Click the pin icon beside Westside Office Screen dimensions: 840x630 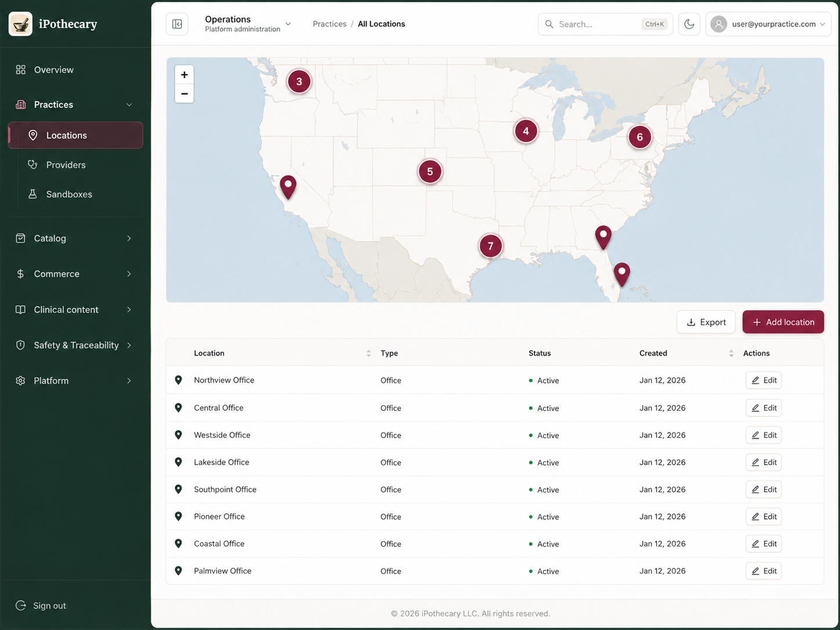click(x=179, y=435)
